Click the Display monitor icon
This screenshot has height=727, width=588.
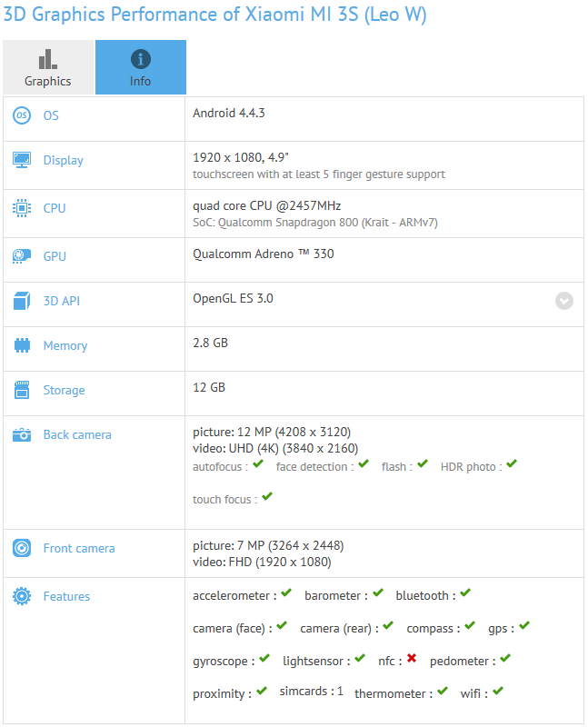(x=22, y=161)
